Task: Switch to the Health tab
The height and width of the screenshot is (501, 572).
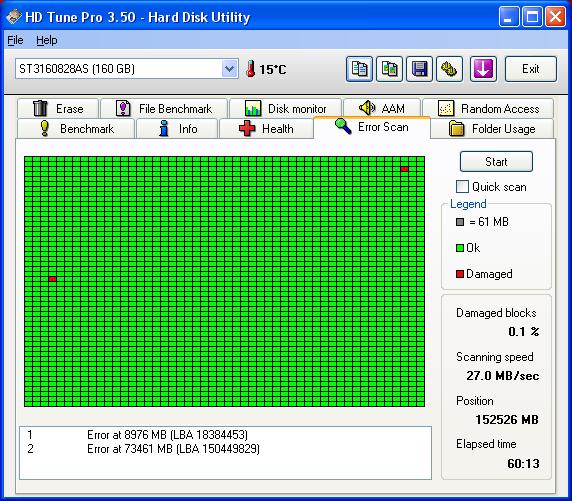Action: point(266,128)
